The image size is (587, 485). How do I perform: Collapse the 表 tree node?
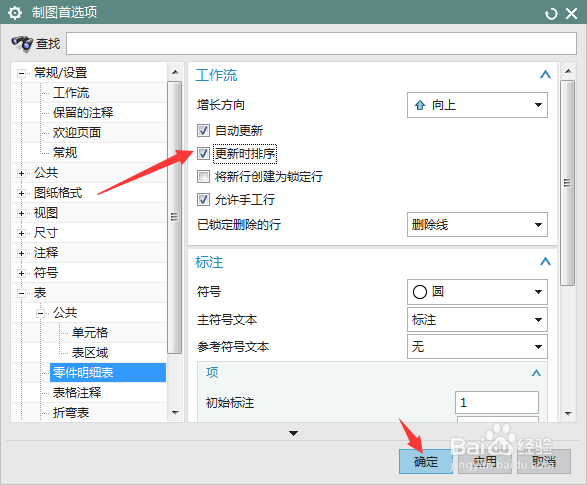coord(21,293)
